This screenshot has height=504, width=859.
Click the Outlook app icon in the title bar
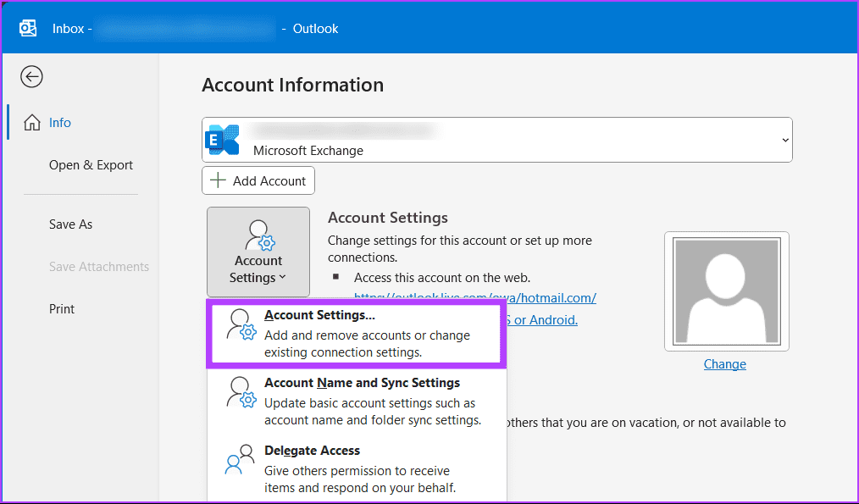28,28
